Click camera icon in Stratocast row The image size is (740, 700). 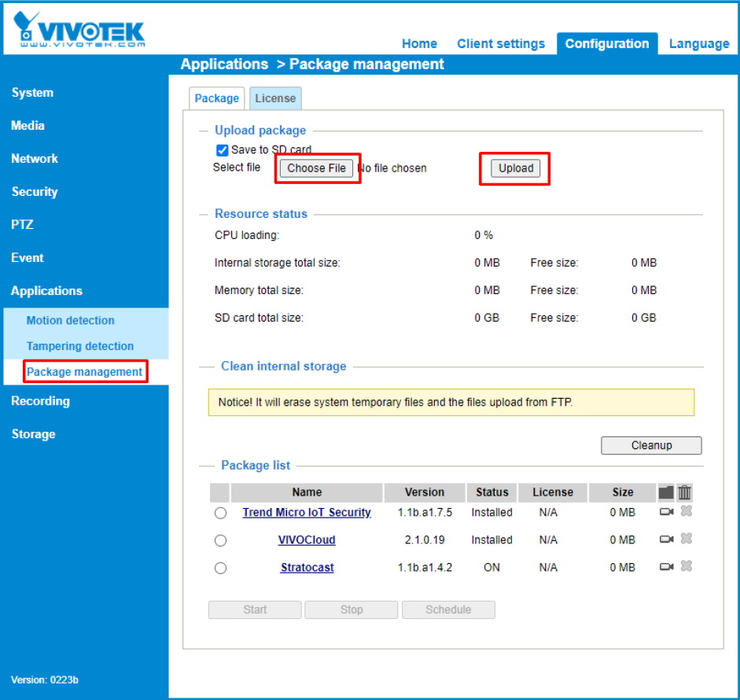[666, 567]
